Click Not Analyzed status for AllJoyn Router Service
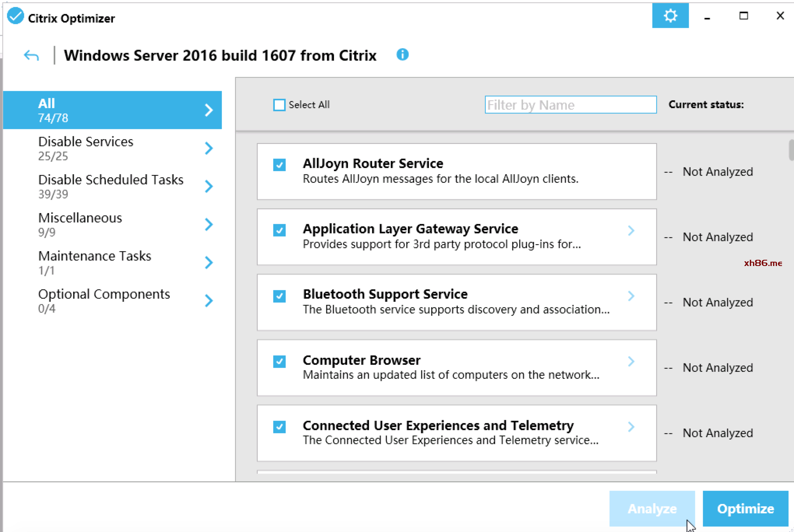794x532 pixels. [x=718, y=171]
